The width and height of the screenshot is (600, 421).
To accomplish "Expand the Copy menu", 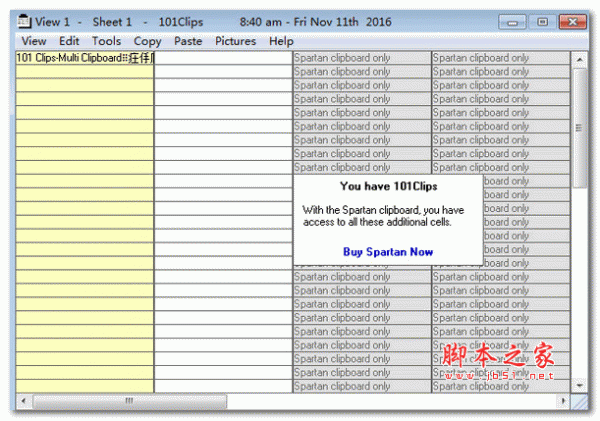I will (147, 41).
